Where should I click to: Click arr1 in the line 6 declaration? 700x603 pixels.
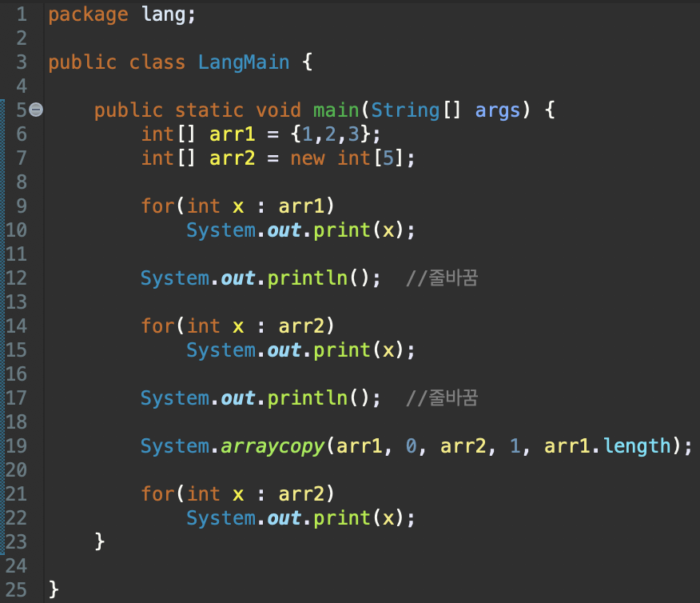(x=233, y=134)
